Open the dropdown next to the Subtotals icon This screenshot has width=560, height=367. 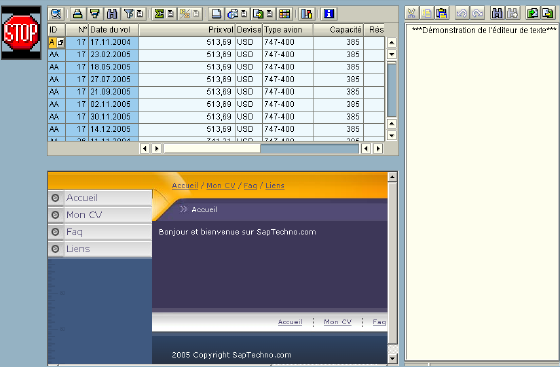coord(196,14)
